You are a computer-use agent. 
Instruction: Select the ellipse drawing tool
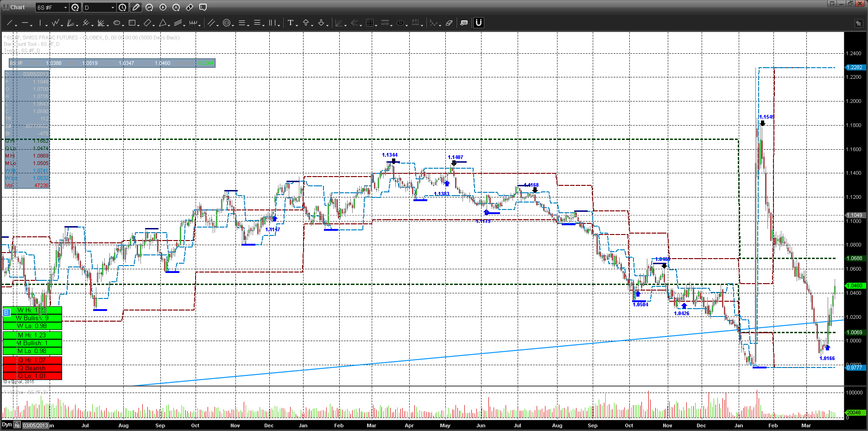coord(117,23)
